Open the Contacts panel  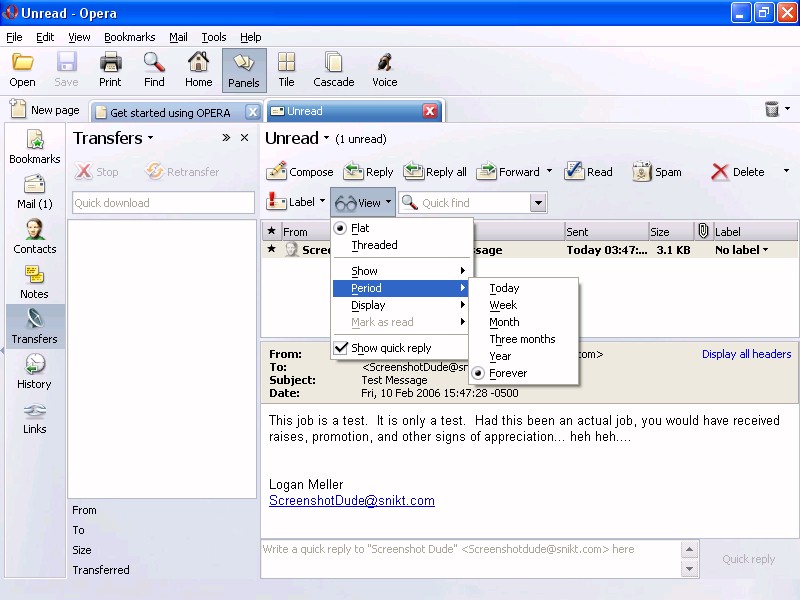[x=34, y=236]
